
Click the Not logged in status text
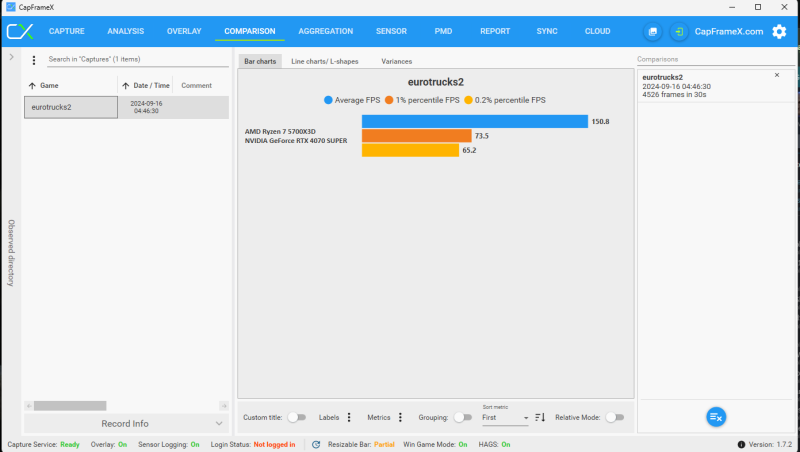click(x=274, y=444)
